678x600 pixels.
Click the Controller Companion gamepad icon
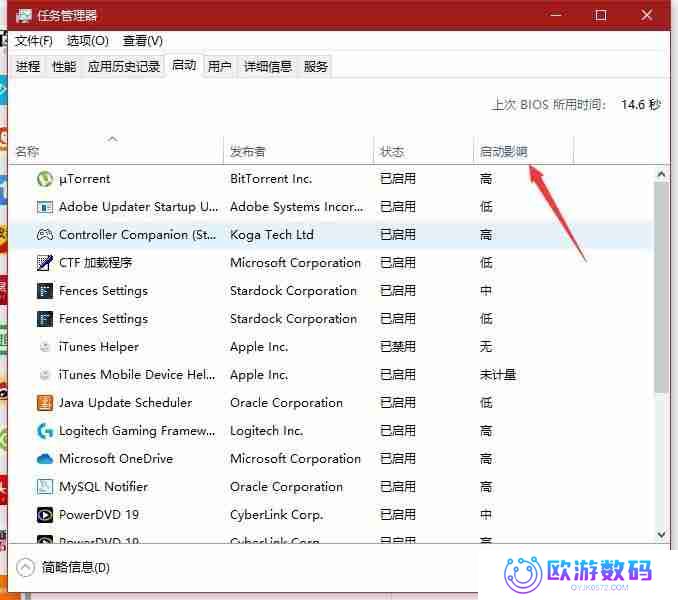pyautogui.click(x=45, y=235)
